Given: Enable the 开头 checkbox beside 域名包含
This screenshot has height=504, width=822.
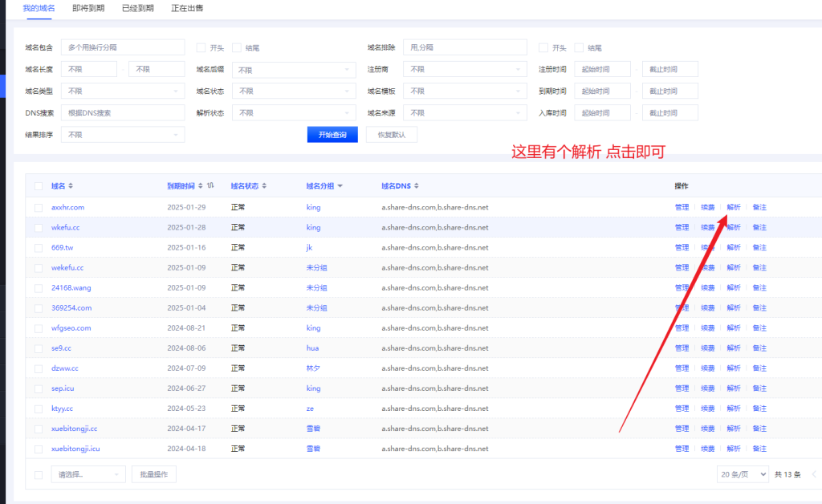Looking at the screenshot, I should 201,48.
